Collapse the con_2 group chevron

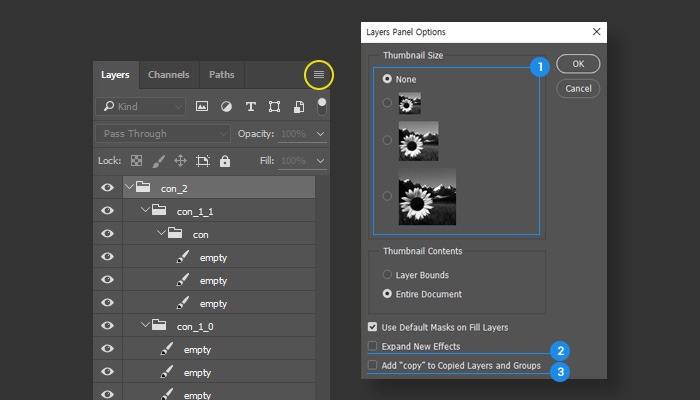(x=129, y=187)
